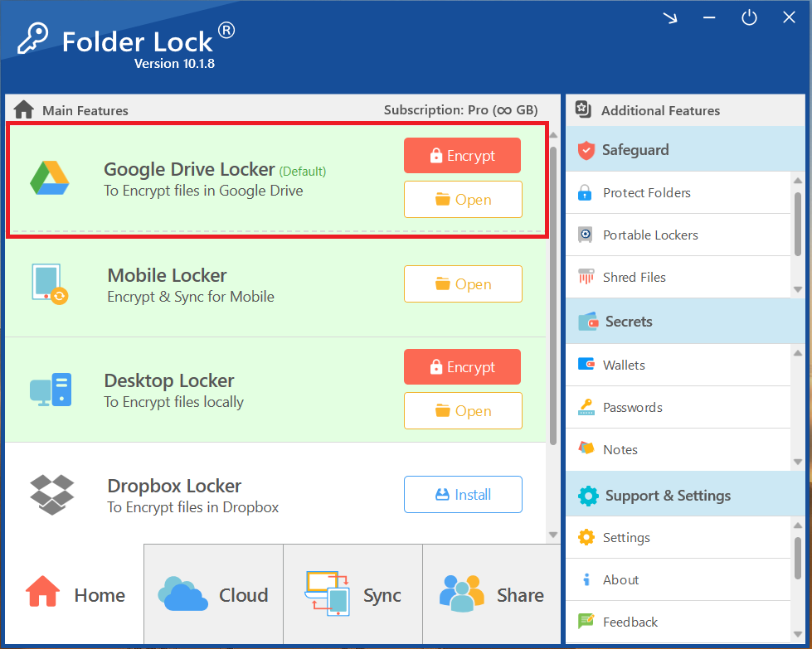Close the Folder Lock window
Image resolution: width=812 pixels, height=649 pixels.
[789, 18]
